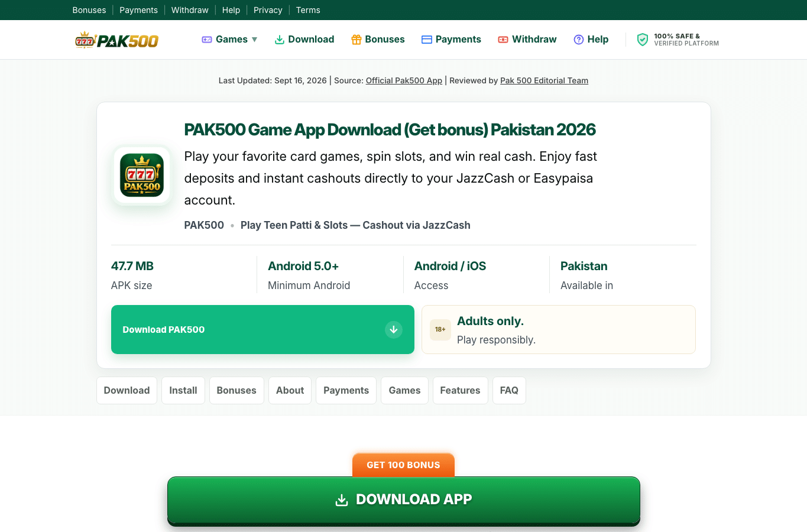Jump to the Payments section tab
The width and height of the screenshot is (807, 532).
[x=346, y=390]
